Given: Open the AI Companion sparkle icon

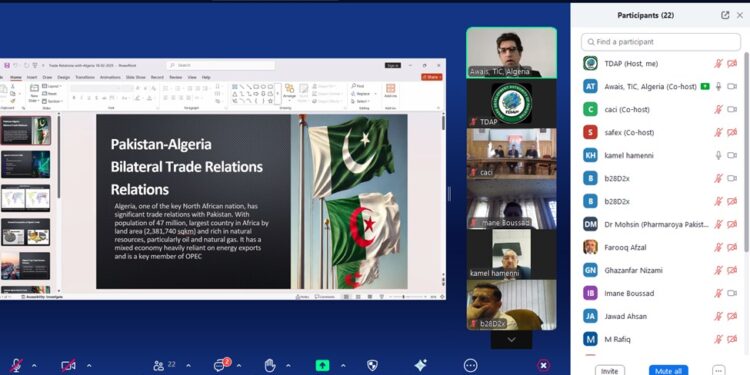Looking at the screenshot, I should click(x=420, y=366).
